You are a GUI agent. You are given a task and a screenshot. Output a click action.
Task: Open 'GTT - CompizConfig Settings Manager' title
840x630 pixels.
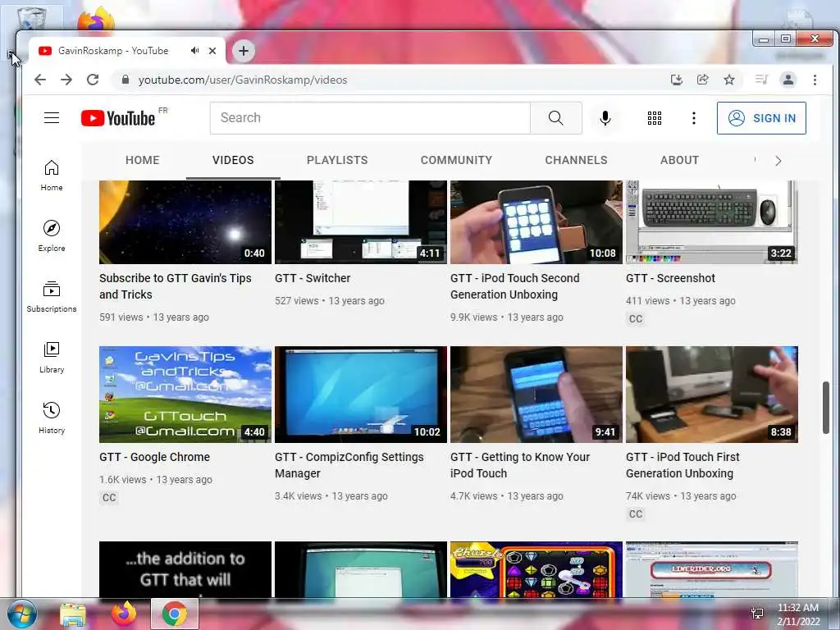349,466
